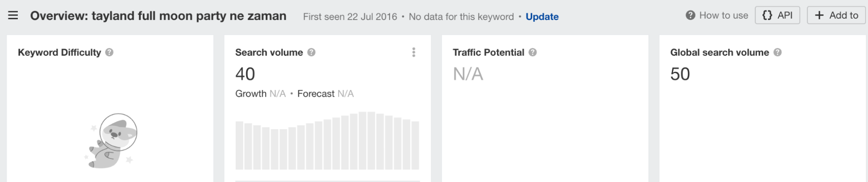
Task: Open the hamburger navigation menu
Action: (13, 16)
